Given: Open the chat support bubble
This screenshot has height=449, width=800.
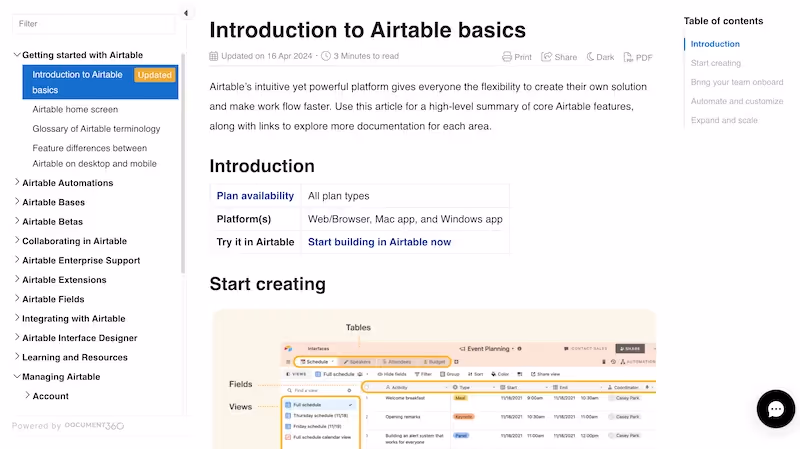Looking at the screenshot, I should tap(776, 409).
